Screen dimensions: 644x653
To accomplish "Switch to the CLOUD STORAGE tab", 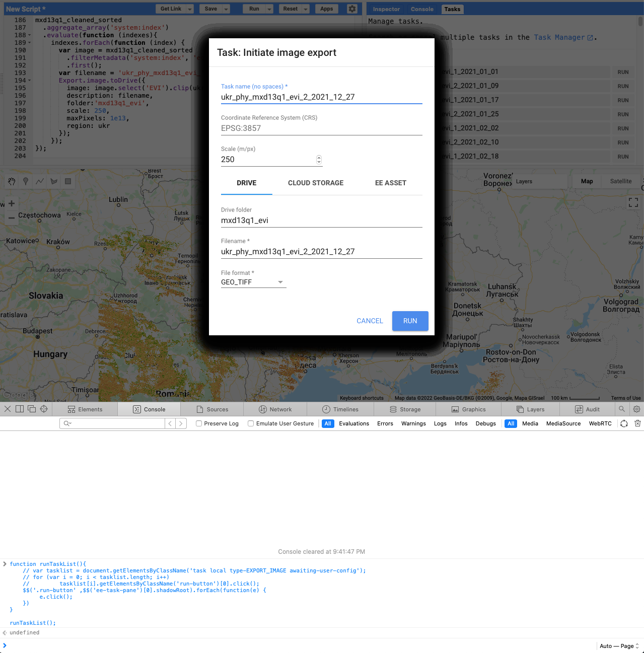I will pos(316,183).
